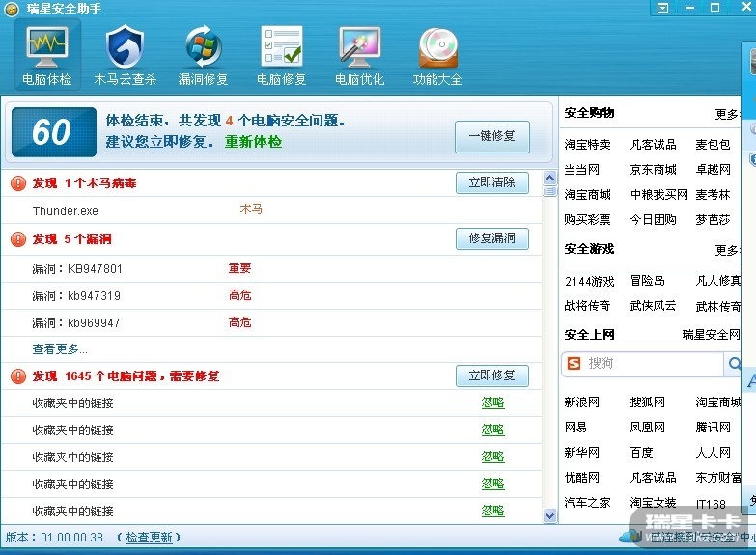Open the 凤凰网 link
Viewport: 756px width, 555px height.
647,428
